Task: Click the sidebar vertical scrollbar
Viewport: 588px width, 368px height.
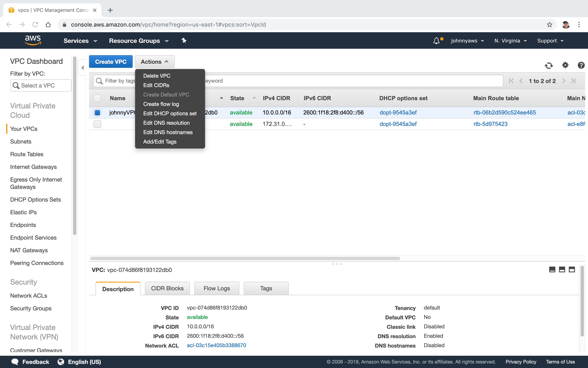Action: click(75, 146)
